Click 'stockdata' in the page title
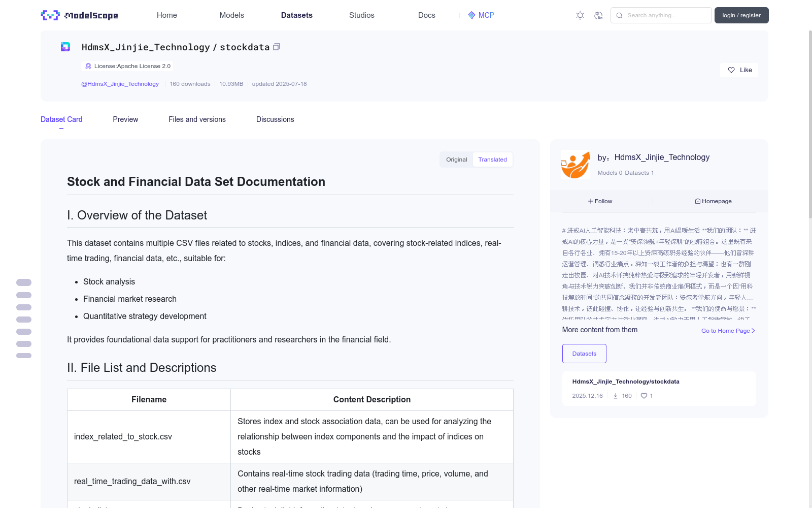 coord(245,47)
